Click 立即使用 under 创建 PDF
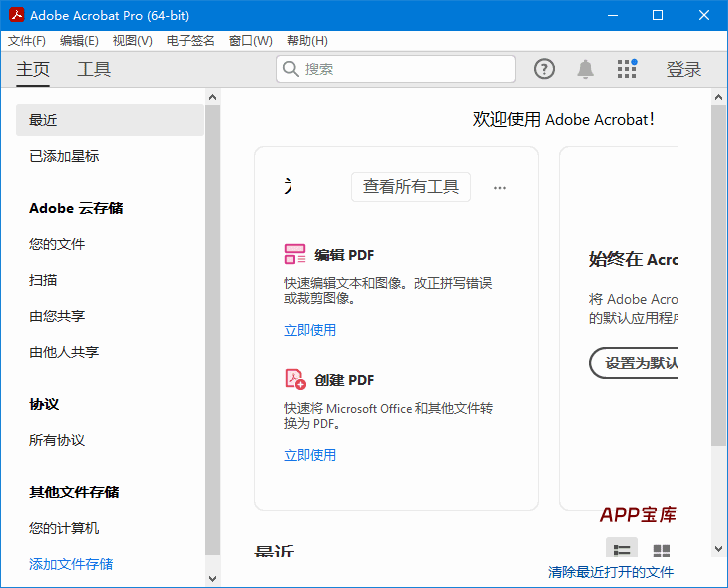 [310, 455]
